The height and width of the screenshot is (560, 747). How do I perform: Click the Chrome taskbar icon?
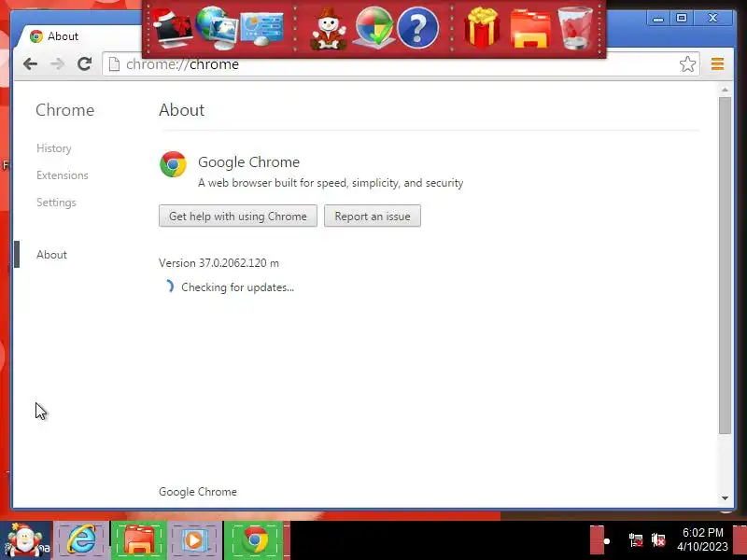[x=255, y=540]
